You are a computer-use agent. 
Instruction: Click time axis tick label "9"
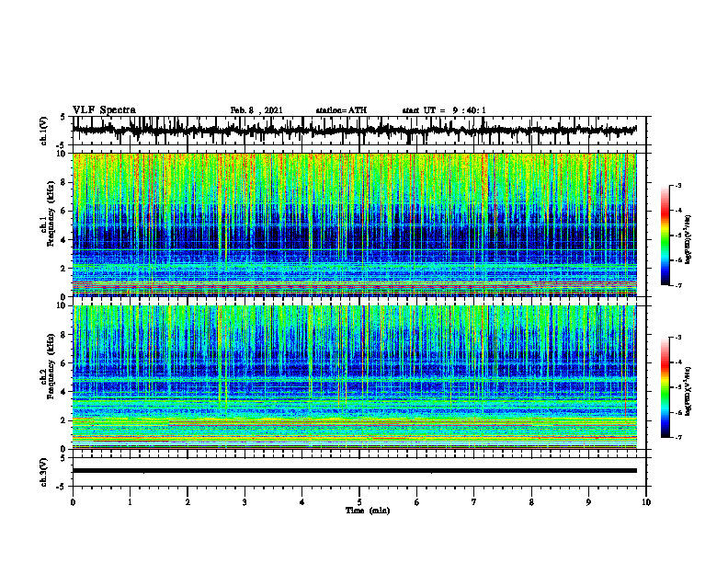[x=588, y=502]
